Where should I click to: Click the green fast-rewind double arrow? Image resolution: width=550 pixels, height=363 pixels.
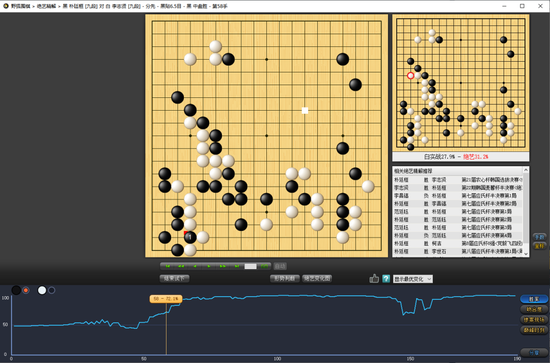181,266
